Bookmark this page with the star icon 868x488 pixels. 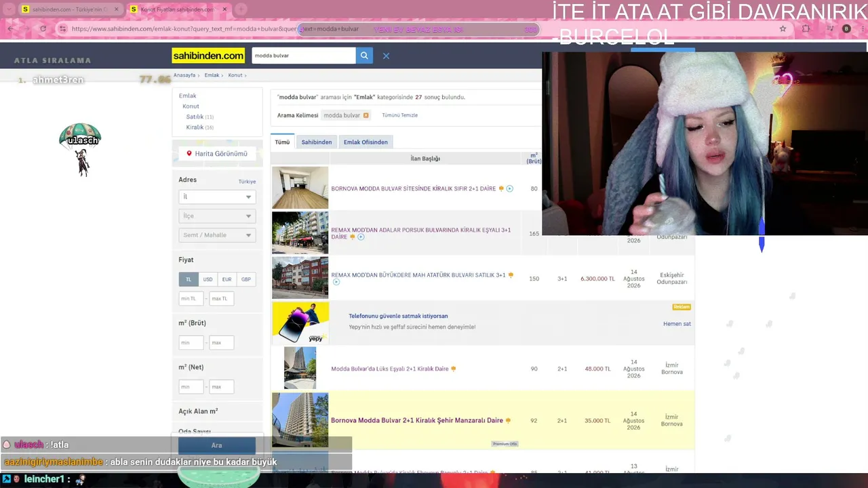point(783,29)
